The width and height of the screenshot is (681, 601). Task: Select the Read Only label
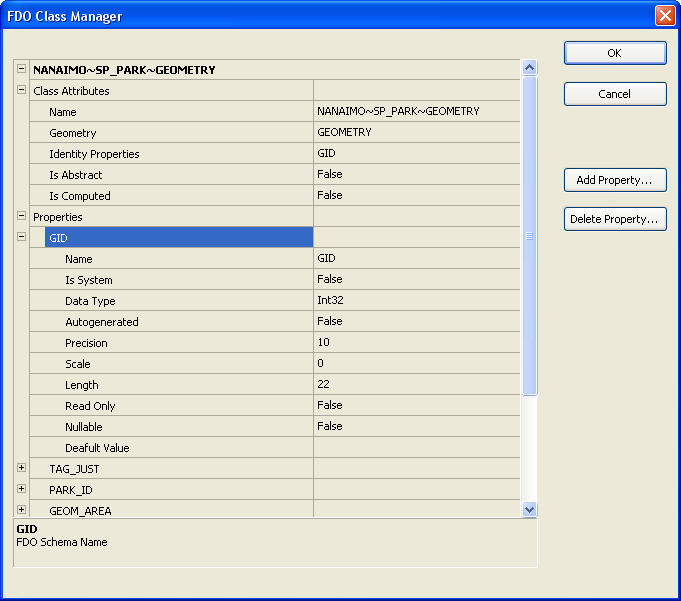tap(90, 406)
